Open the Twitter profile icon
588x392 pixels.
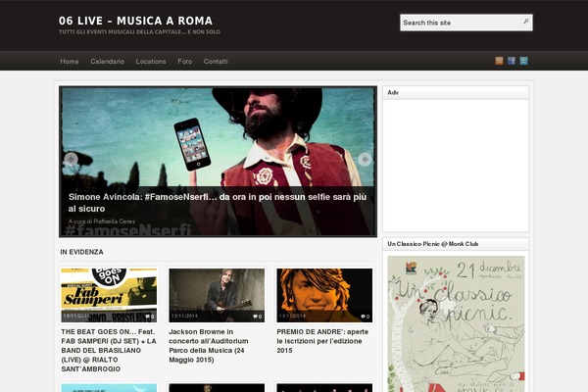[x=523, y=61]
